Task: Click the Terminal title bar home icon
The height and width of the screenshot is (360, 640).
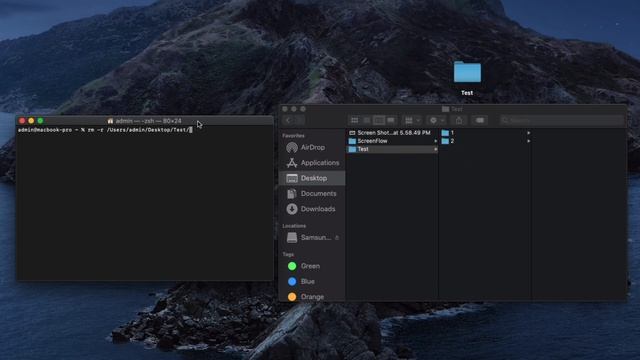Action: 110,121
